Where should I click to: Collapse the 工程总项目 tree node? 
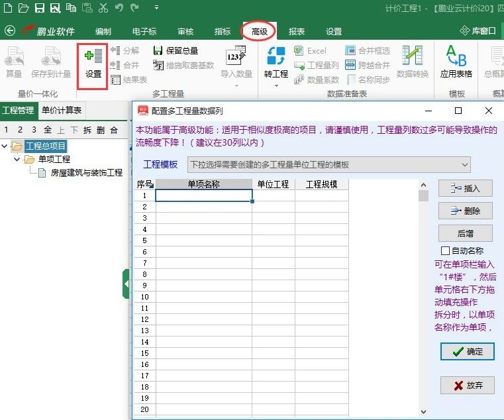click(6, 146)
